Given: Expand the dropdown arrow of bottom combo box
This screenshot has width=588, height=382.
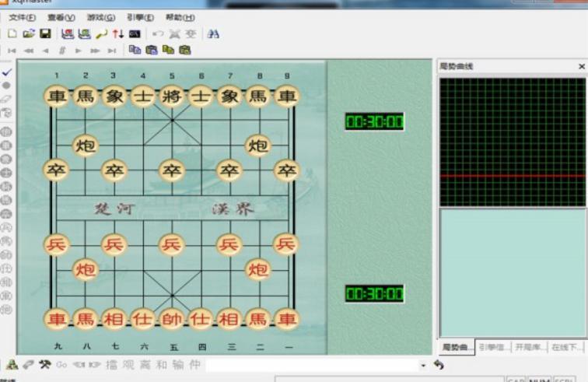Looking at the screenshot, I should pos(423,364).
